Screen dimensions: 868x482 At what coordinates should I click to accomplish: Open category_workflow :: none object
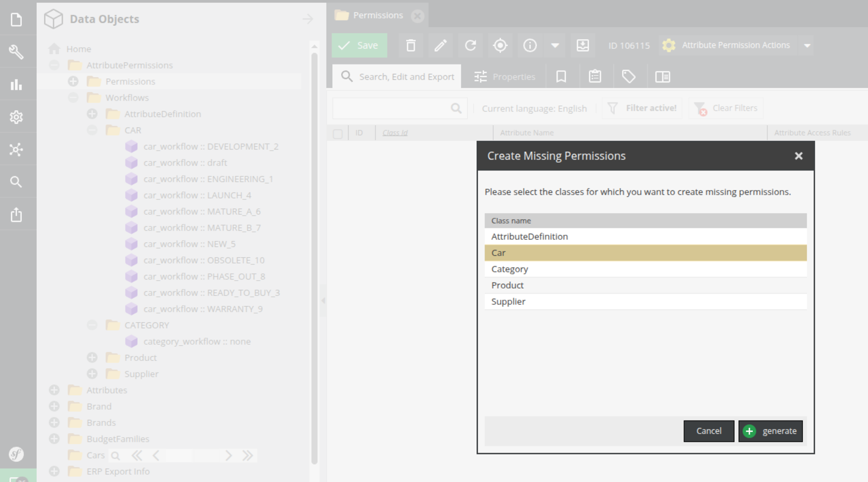coord(197,342)
